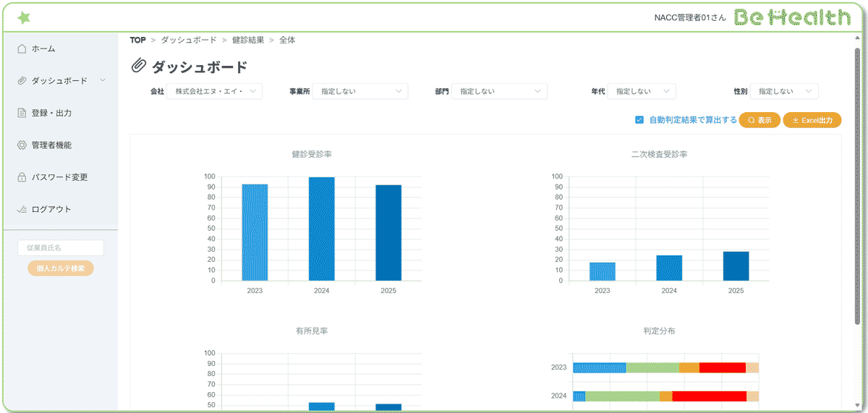Click the gear icon beside 管理者機能
The image size is (868, 413).
coord(22,145)
